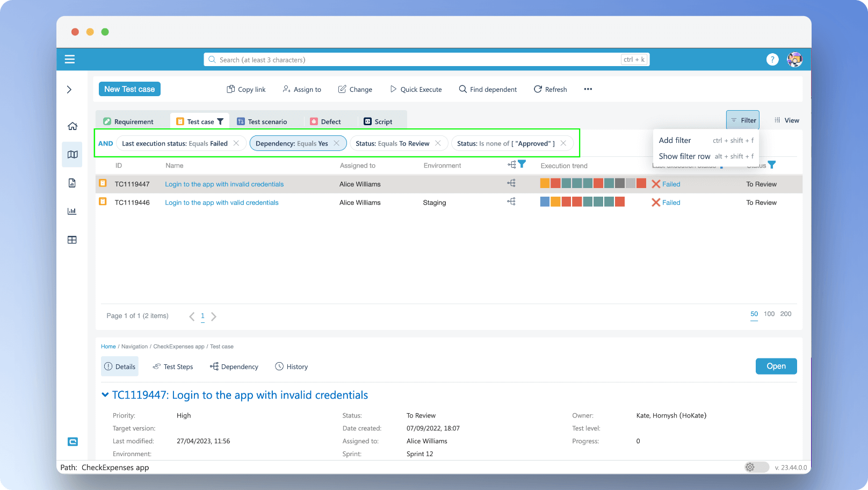Open the more actions ellipsis menu
Image resolution: width=868 pixels, height=490 pixels.
[x=588, y=89]
